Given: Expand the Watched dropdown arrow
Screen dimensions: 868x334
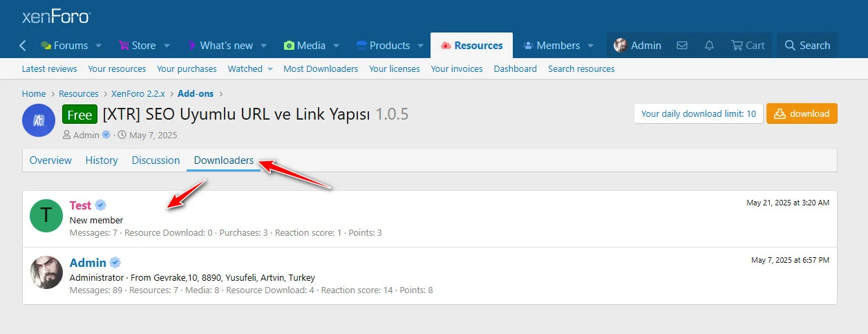Looking at the screenshot, I should click(x=270, y=68).
